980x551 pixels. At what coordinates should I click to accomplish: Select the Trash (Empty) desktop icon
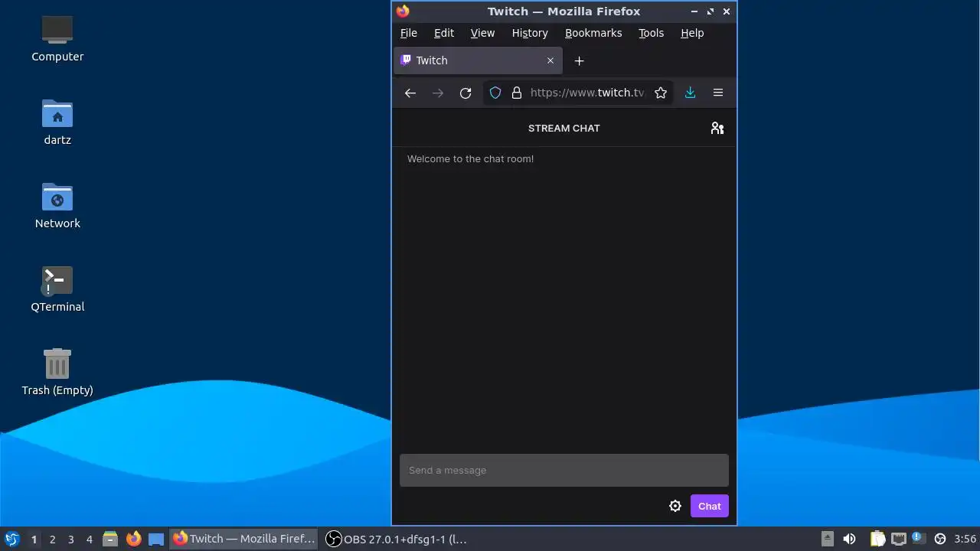click(57, 372)
